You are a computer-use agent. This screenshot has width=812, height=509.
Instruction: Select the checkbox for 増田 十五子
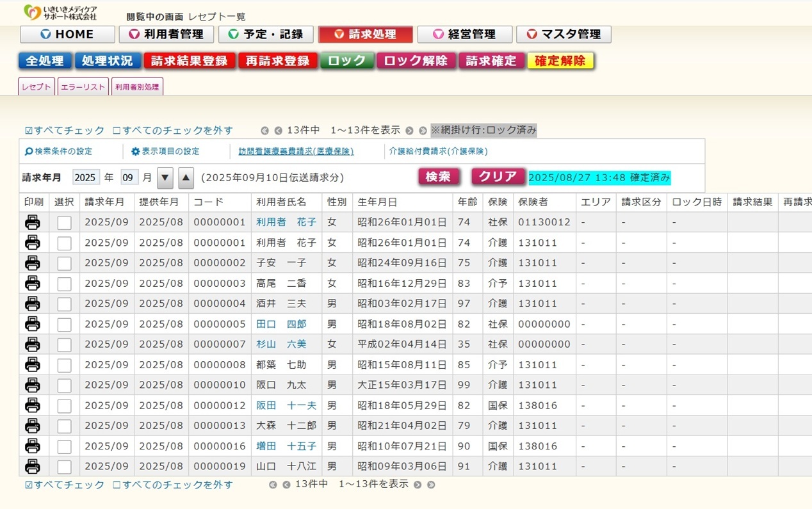click(x=64, y=446)
